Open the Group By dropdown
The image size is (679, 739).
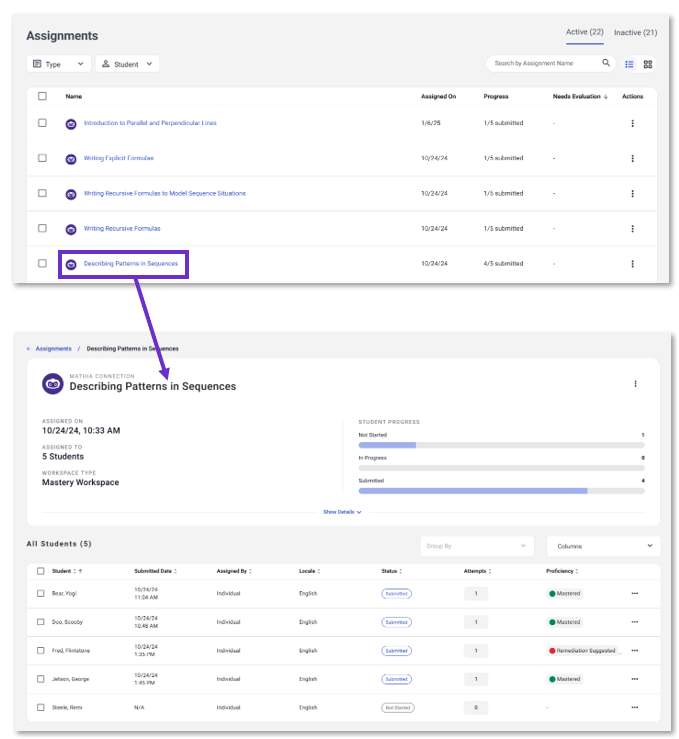tap(477, 546)
